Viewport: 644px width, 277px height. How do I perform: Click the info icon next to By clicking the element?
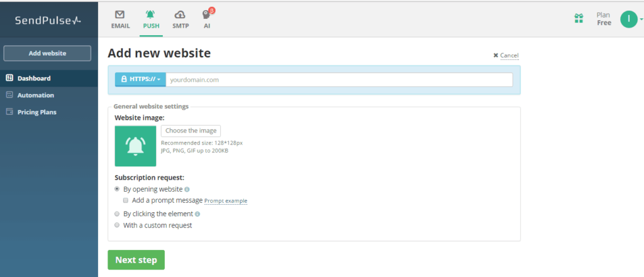[x=197, y=214]
